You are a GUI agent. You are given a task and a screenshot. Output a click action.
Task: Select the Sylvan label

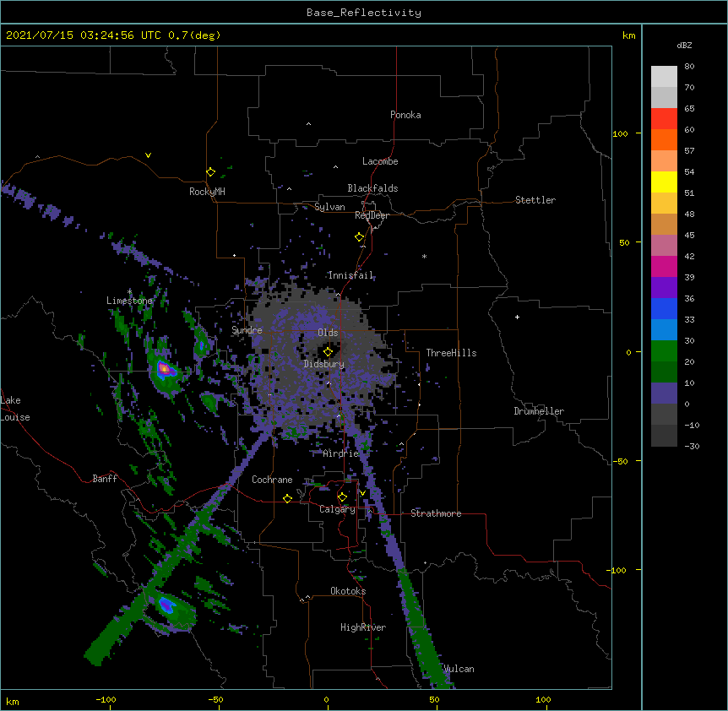point(329,207)
